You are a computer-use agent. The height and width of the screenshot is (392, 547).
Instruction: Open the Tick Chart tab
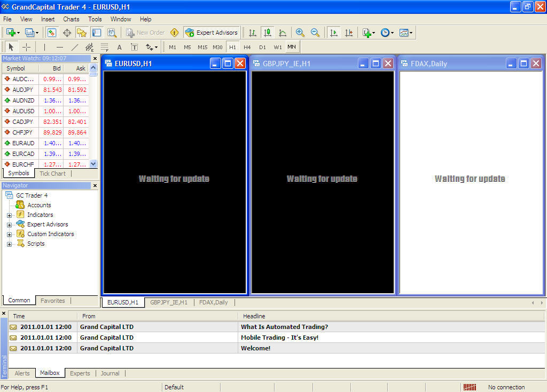[x=52, y=174]
